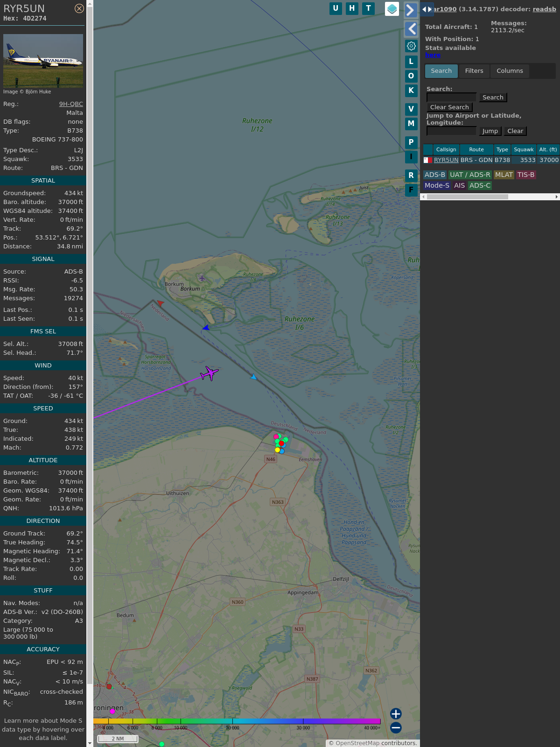Open the Filters tab
The image size is (560, 747).
coord(474,71)
